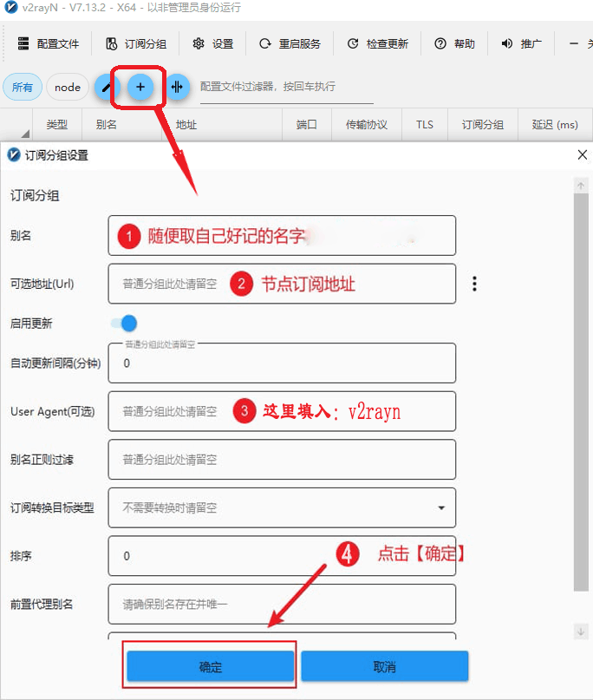This screenshot has width=593, height=700.
Task: Sort by the TLS column header
Action: [x=424, y=125]
